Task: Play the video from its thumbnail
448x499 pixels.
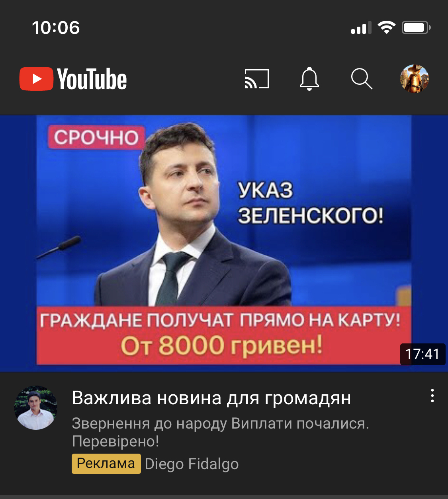Action: (x=224, y=243)
